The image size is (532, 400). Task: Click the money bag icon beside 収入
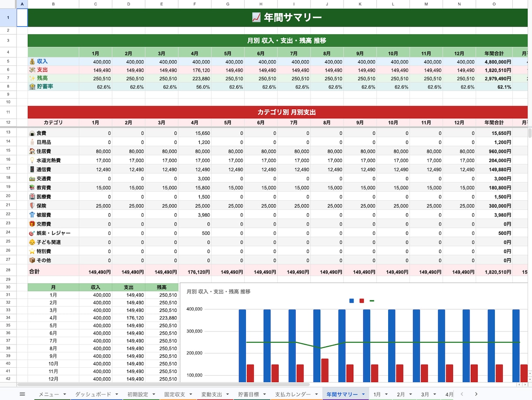[32, 62]
